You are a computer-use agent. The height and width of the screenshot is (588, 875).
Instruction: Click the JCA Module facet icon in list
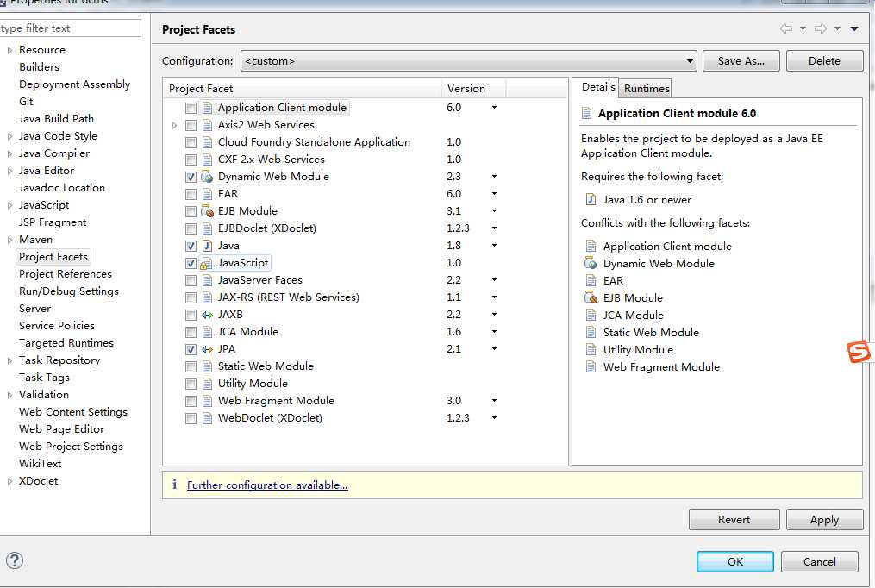(207, 332)
